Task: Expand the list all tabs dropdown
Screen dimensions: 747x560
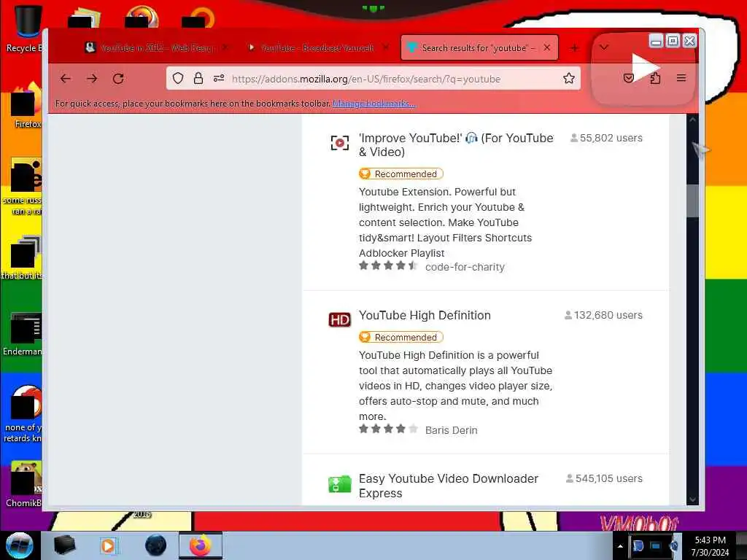Action: [x=604, y=47]
